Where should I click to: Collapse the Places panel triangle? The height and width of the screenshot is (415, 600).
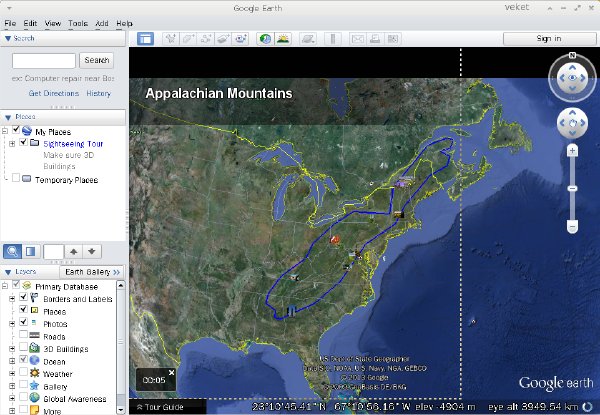click(8, 117)
